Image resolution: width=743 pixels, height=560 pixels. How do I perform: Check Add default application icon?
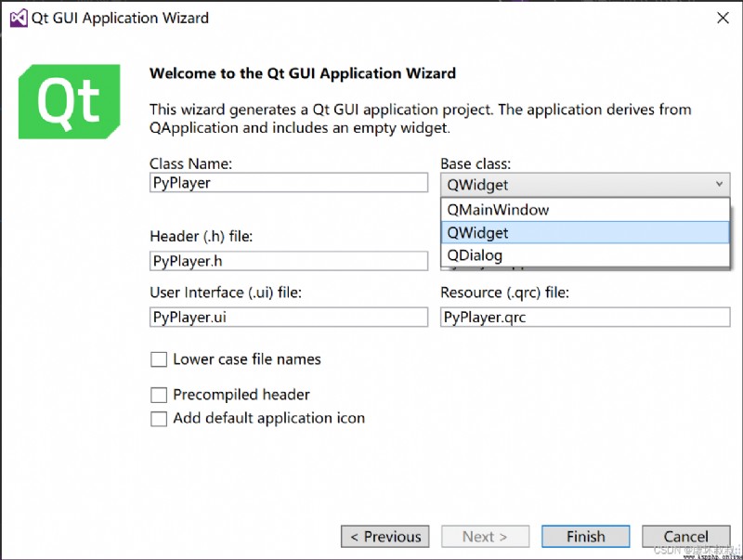159,419
